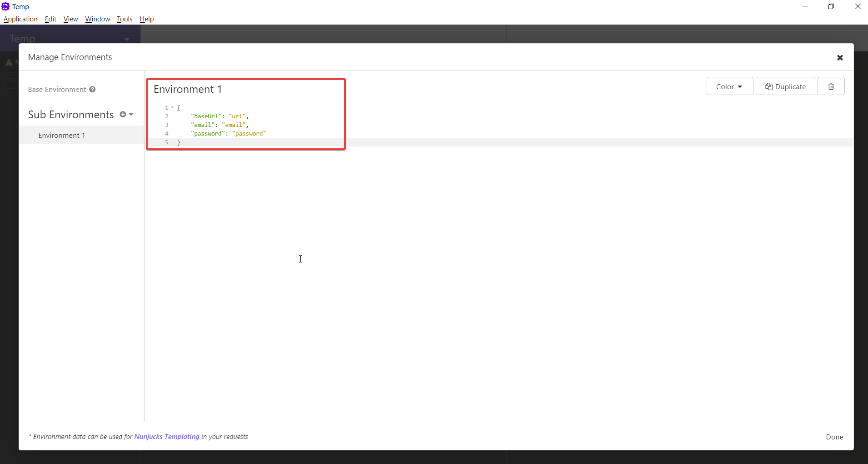The height and width of the screenshot is (464, 868).
Task: Select Environment 1 in sub environments list
Action: 81,135
